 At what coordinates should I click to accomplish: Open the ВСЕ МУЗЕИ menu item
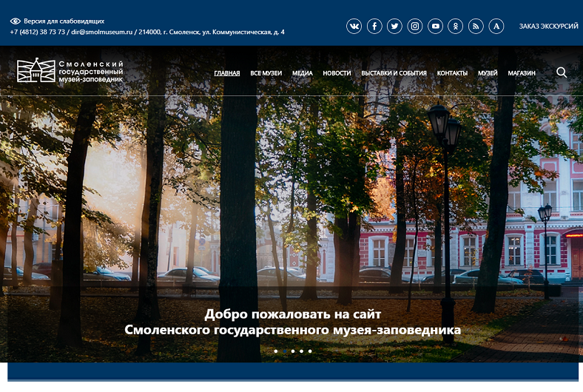pos(266,73)
